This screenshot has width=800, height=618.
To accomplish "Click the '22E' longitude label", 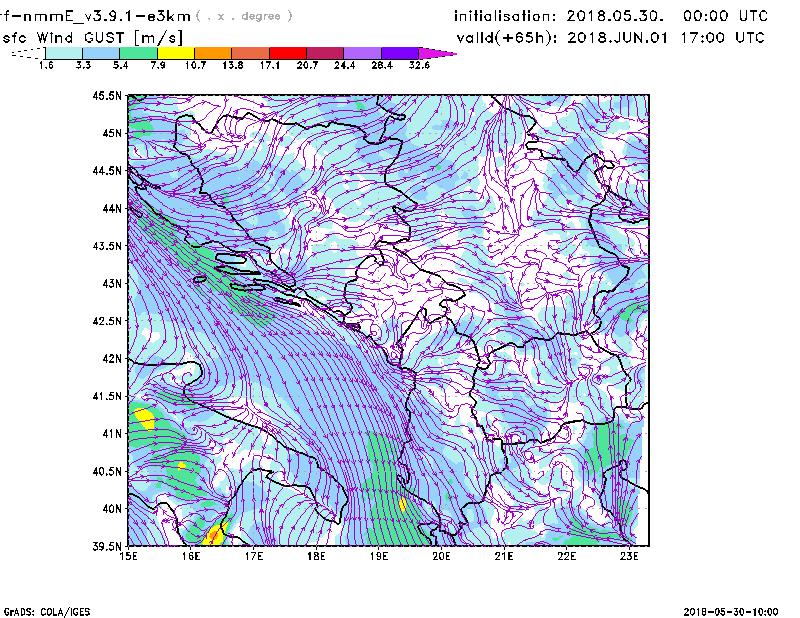I will tap(566, 556).
